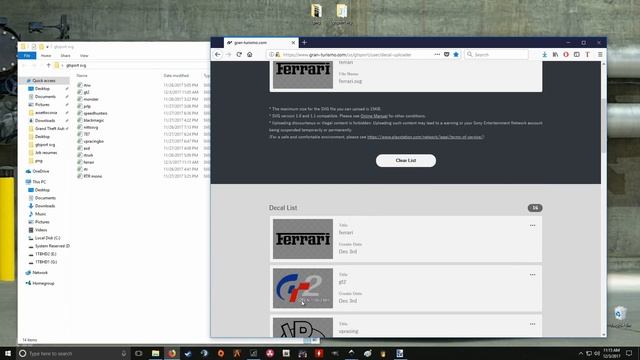Select the uploaded ferrari preview thumbnail
The height and width of the screenshot is (360, 640).
pyautogui.click(x=303, y=75)
